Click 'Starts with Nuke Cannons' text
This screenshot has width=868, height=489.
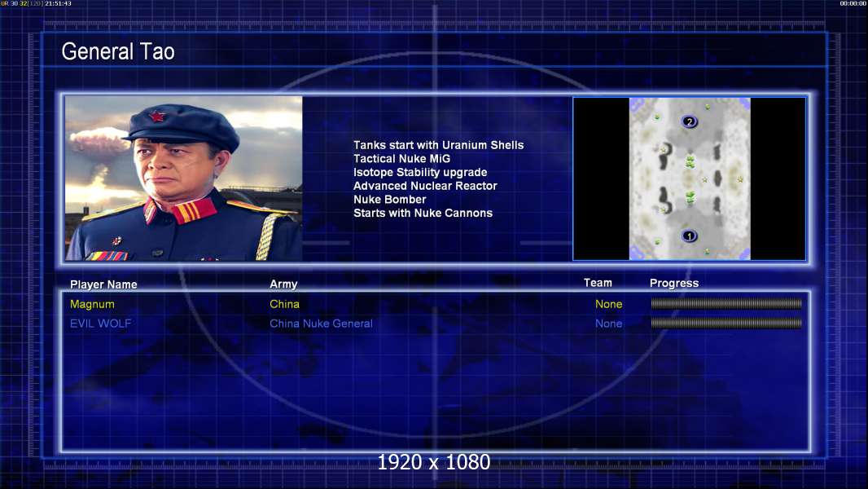pyautogui.click(x=423, y=214)
